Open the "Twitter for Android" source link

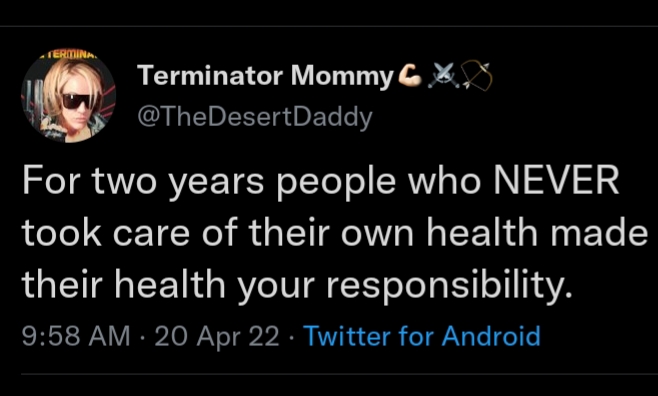pyautogui.click(x=422, y=336)
